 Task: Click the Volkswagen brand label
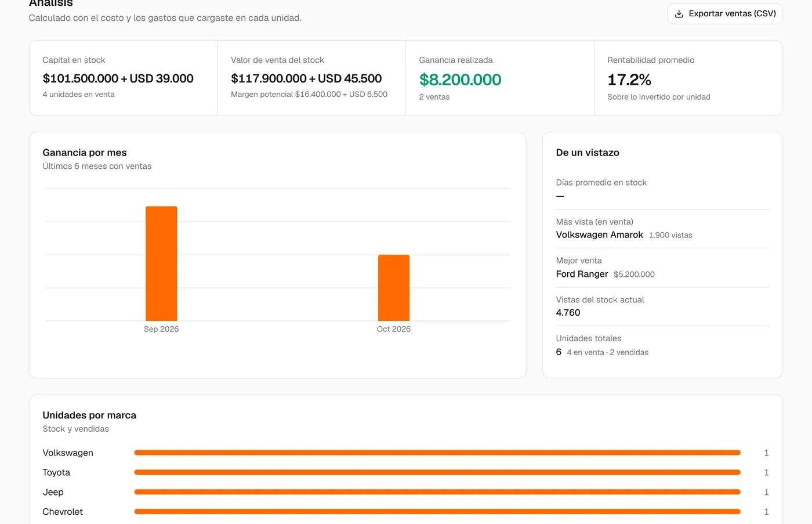pos(68,453)
